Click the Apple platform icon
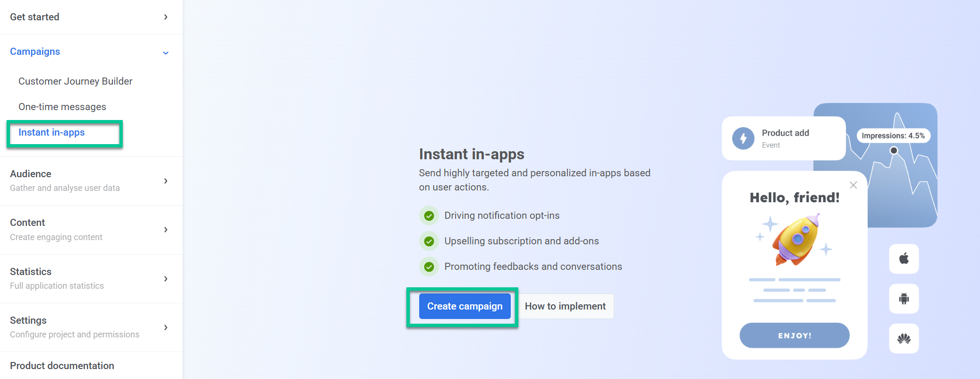The image size is (980, 379). (x=904, y=258)
